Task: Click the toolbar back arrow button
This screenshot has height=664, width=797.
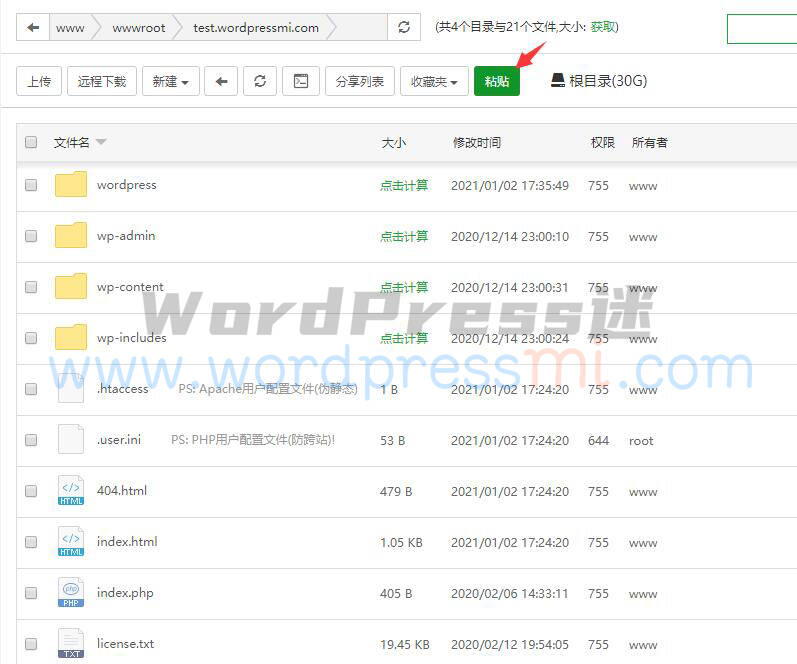Action: tap(221, 81)
